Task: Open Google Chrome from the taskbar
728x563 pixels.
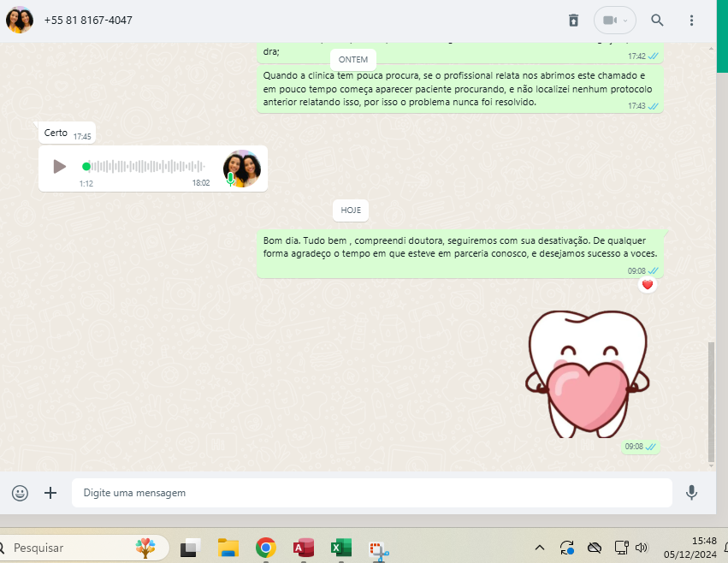Action: click(265, 548)
